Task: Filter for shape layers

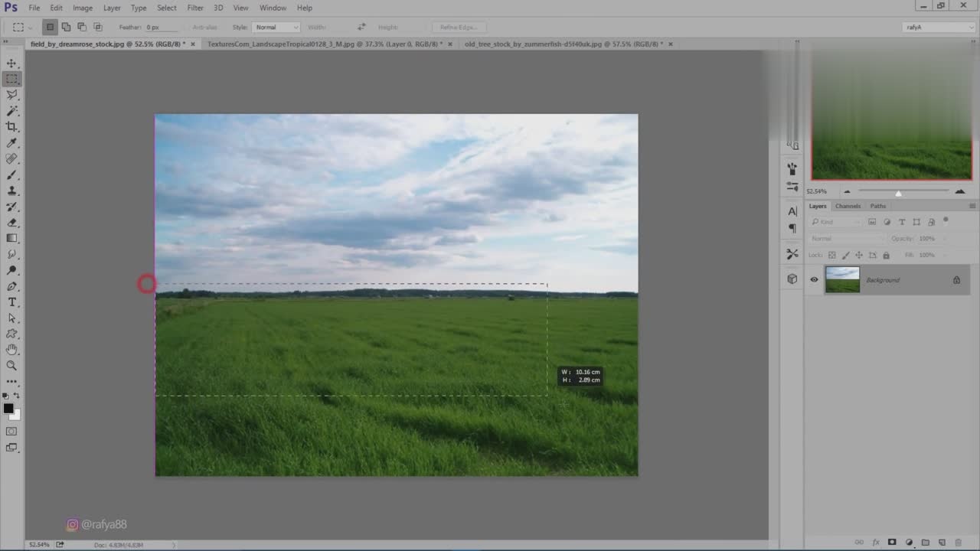Action: coord(916,222)
